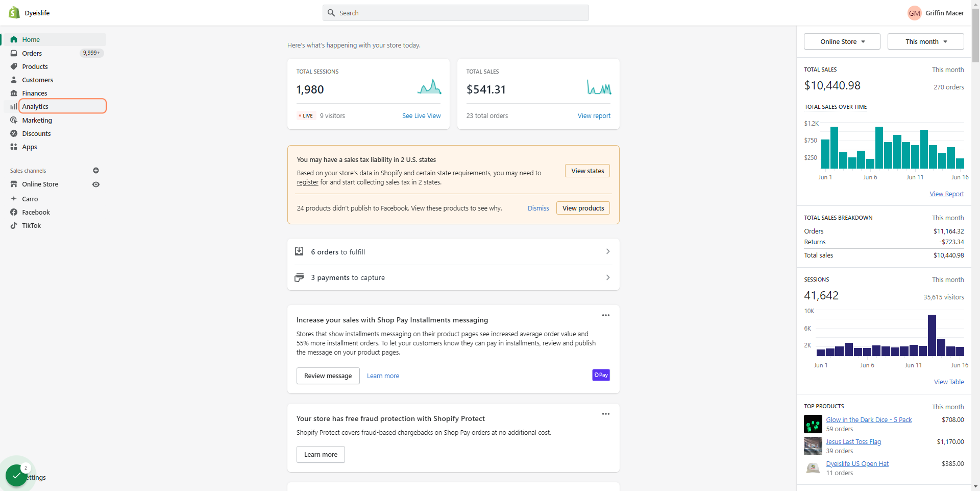Click the GM profile avatar
This screenshot has height=491, width=980.
point(914,13)
